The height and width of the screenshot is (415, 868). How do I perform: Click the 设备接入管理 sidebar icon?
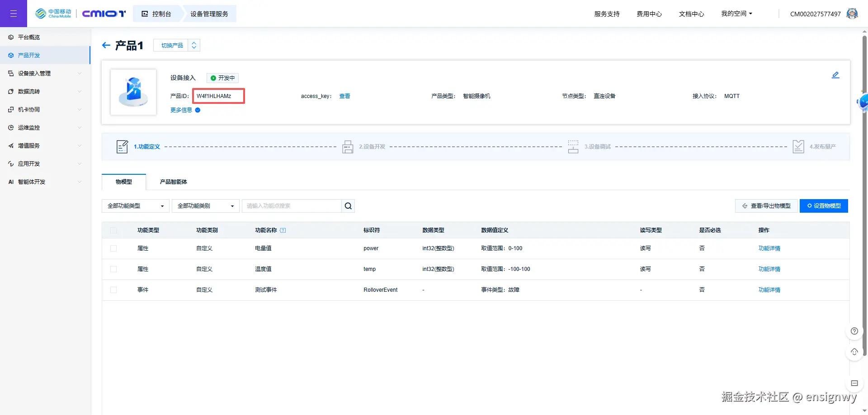[x=11, y=73]
